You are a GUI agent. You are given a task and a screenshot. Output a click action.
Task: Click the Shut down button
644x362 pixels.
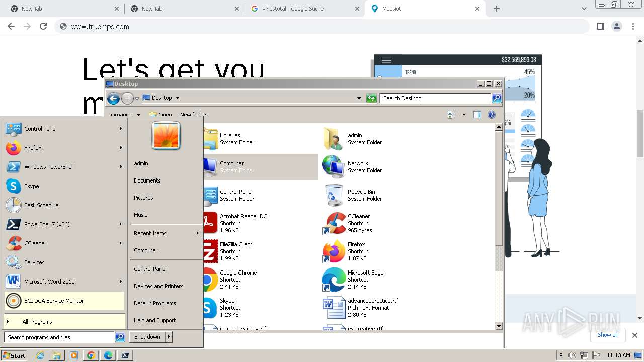147,337
